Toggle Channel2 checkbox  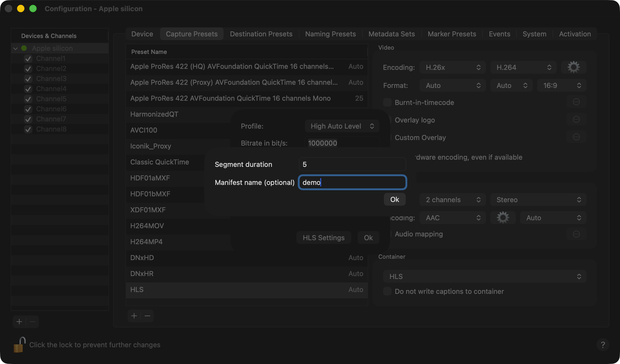[28, 69]
